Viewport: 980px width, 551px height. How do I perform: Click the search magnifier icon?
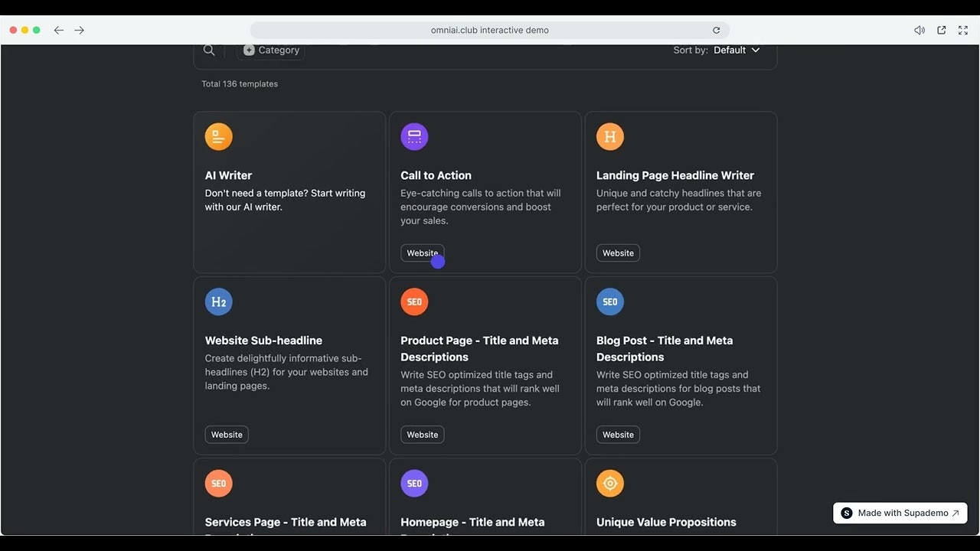(x=209, y=50)
